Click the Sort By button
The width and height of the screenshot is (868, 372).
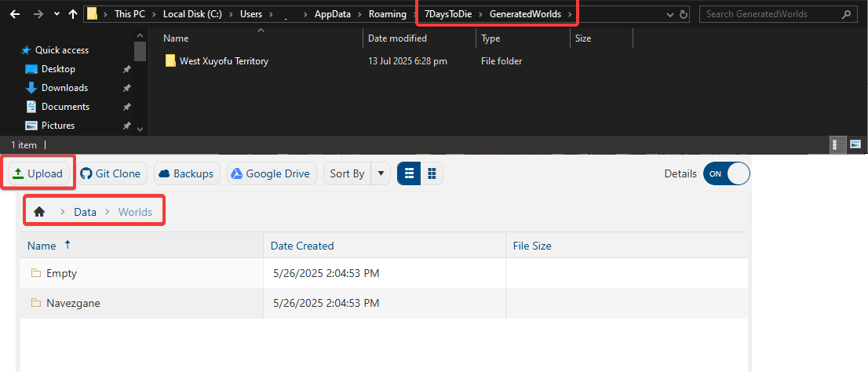tap(347, 173)
